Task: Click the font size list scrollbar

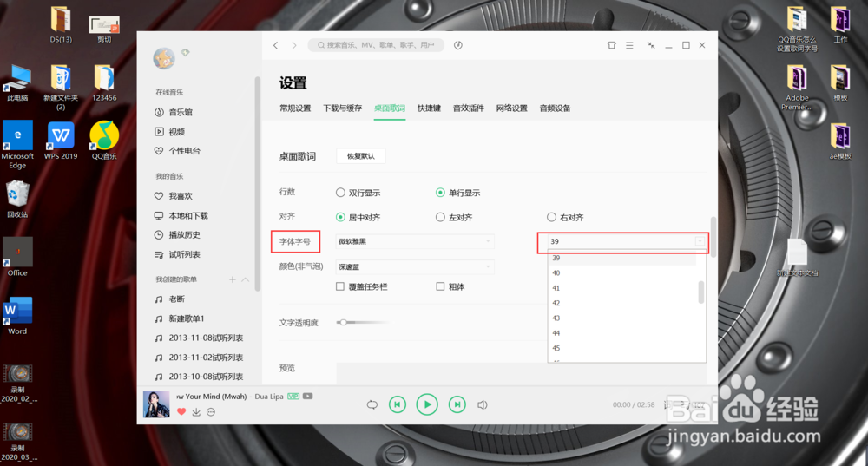Action: pyautogui.click(x=701, y=292)
